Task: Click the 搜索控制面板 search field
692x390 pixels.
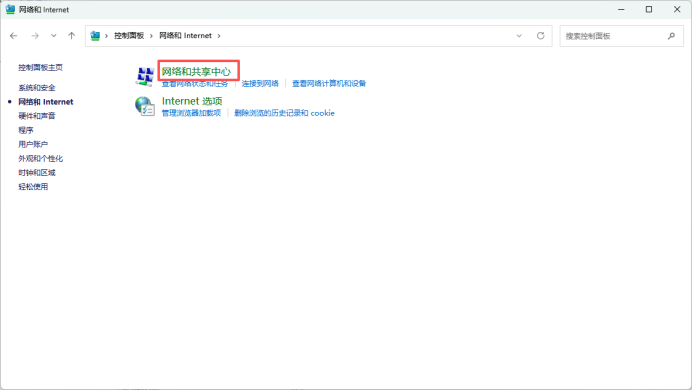Action: point(621,36)
